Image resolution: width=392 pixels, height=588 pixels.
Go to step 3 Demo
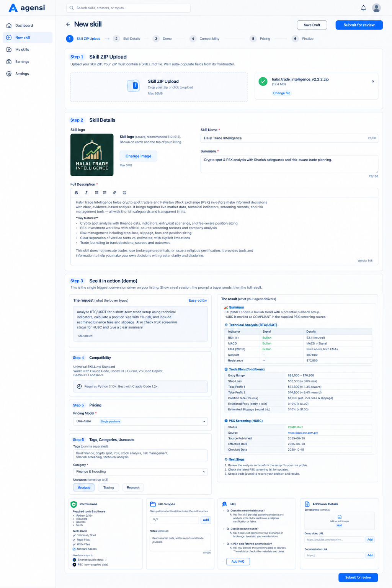(x=162, y=39)
